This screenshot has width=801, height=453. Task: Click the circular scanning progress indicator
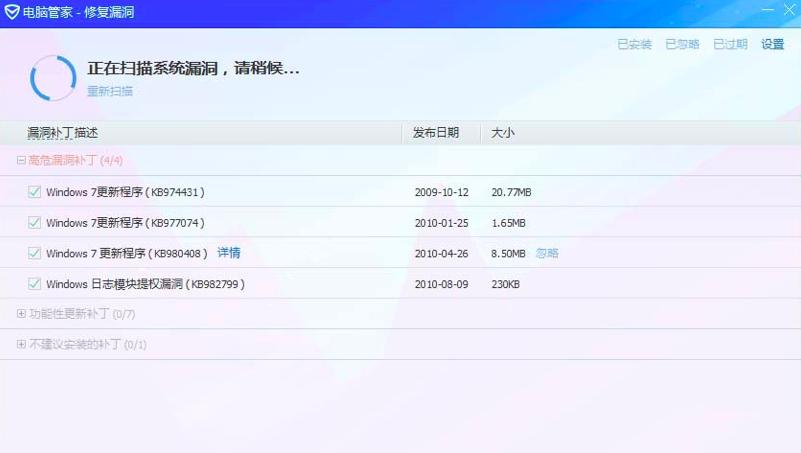(53, 78)
